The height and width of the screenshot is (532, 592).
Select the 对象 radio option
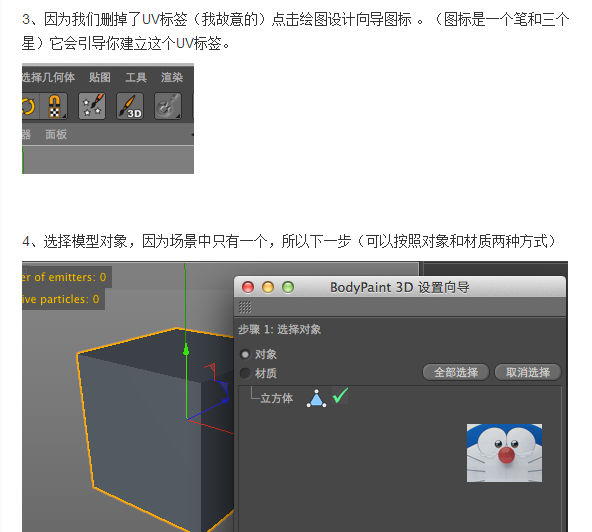[x=245, y=355]
